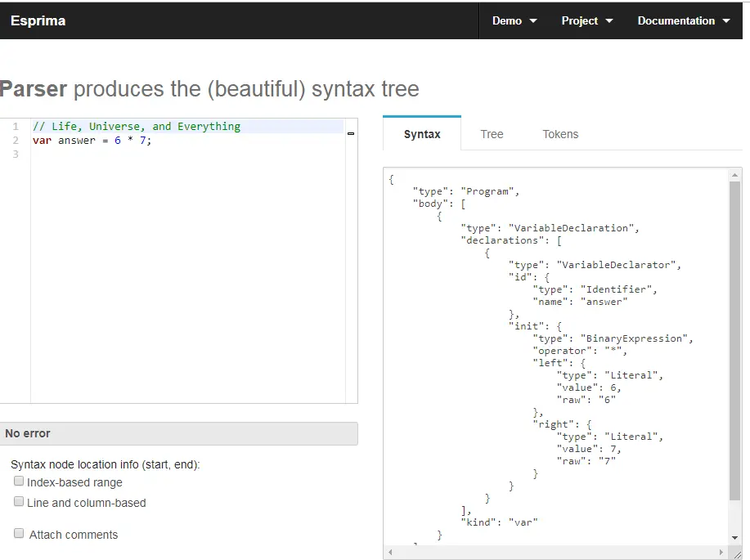Show the Tokens tab
The width and height of the screenshot is (750, 560).
[560, 134]
